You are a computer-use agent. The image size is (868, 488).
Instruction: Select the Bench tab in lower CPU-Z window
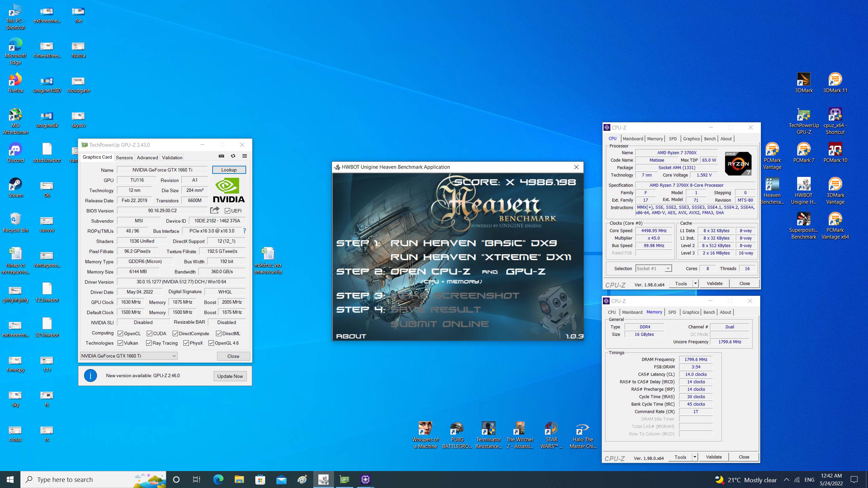tap(709, 312)
